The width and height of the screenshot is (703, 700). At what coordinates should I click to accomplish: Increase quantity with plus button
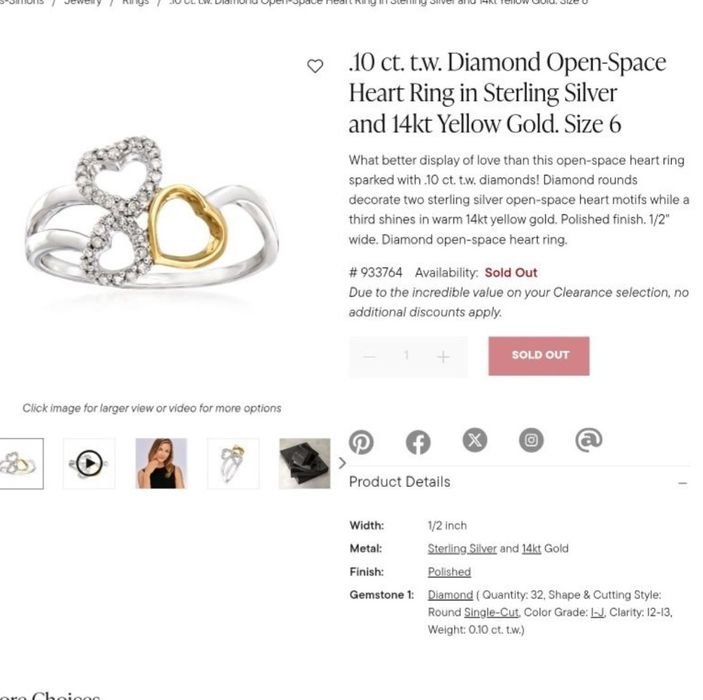tap(443, 357)
